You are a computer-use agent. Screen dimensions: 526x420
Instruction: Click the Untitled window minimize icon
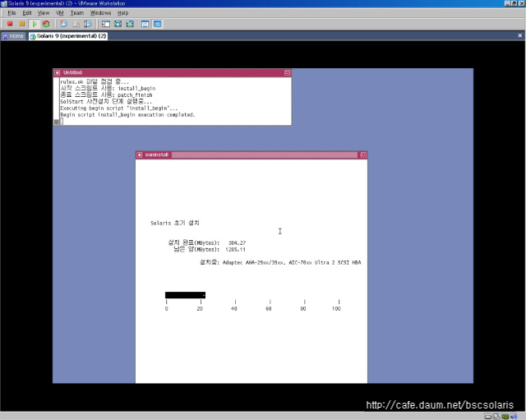coord(287,73)
